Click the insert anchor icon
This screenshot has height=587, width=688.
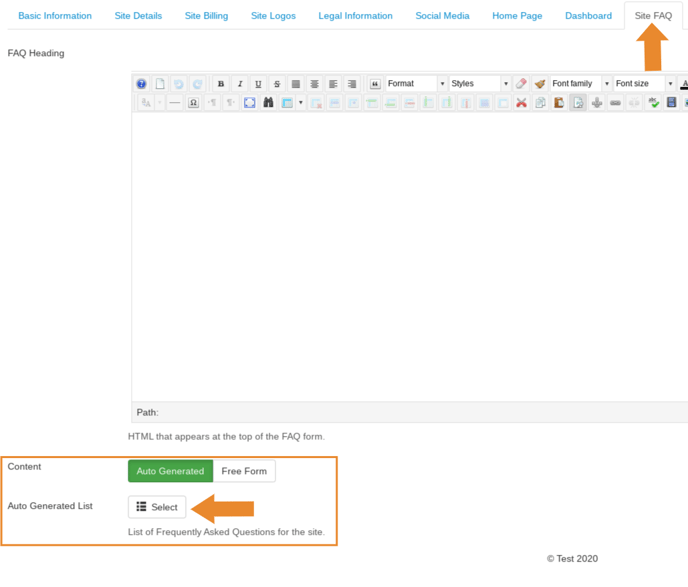pyautogui.click(x=597, y=103)
